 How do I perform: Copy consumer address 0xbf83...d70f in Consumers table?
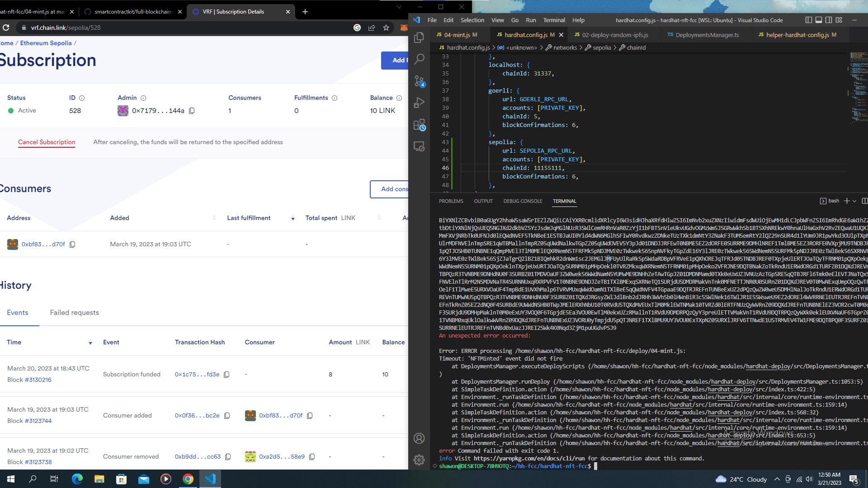coord(72,244)
